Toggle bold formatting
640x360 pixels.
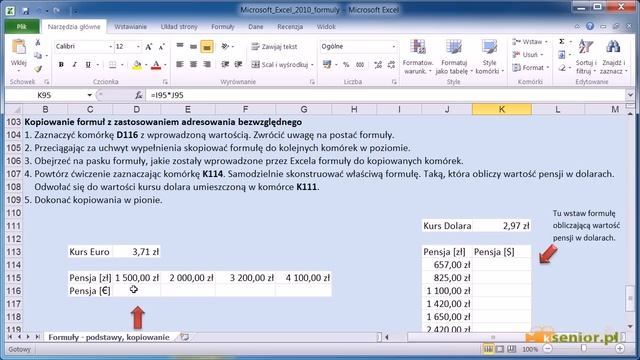coord(61,64)
